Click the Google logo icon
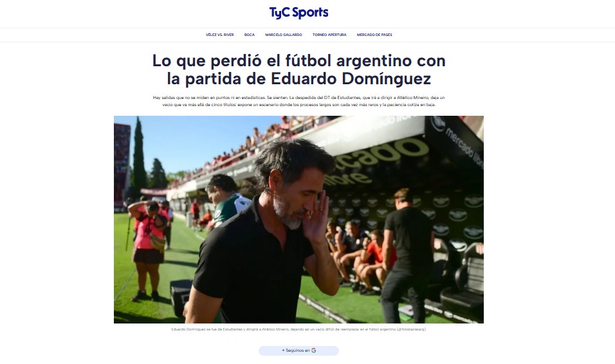Image resolution: width=615 pixels, height=364 pixels. coord(314,350)
